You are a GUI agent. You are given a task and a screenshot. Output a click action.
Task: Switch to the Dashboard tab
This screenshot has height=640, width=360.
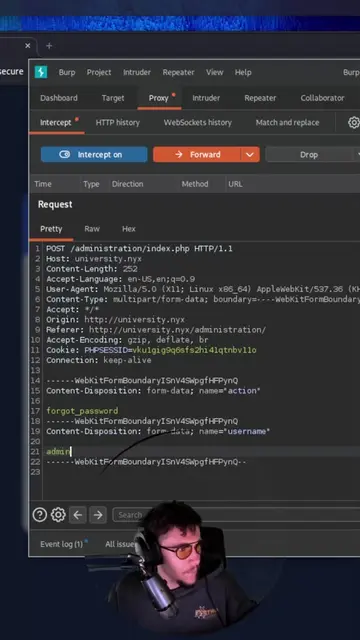(x=59, y=98)
